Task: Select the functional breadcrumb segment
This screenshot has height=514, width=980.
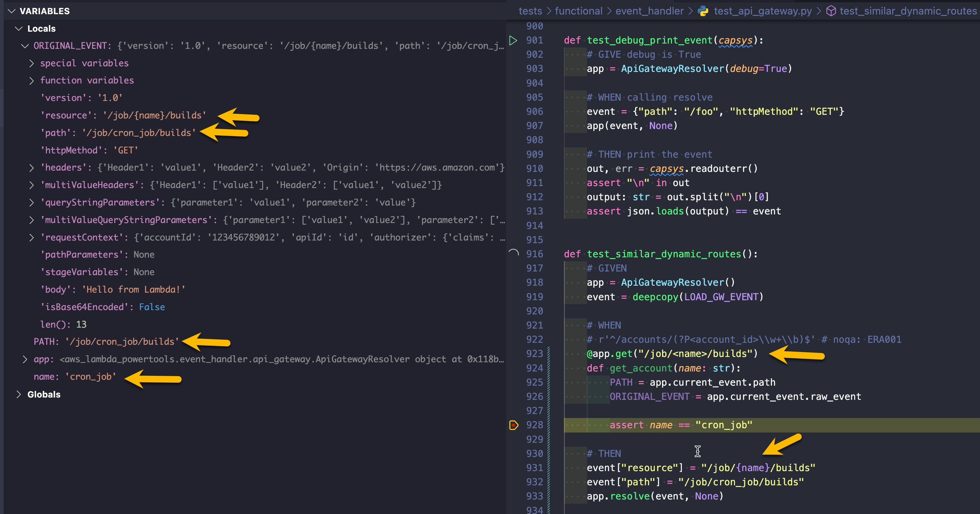Action: pyautogui.click(x=578, y=11)
